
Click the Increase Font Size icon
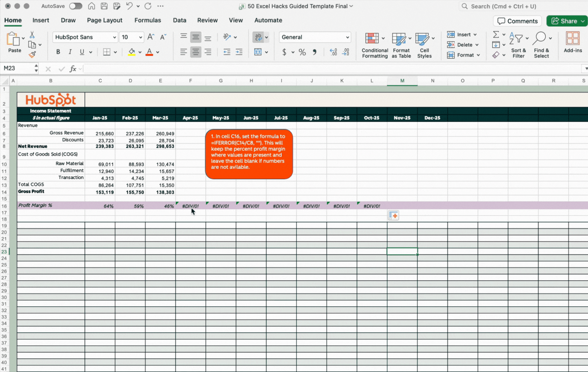(151, 37)
